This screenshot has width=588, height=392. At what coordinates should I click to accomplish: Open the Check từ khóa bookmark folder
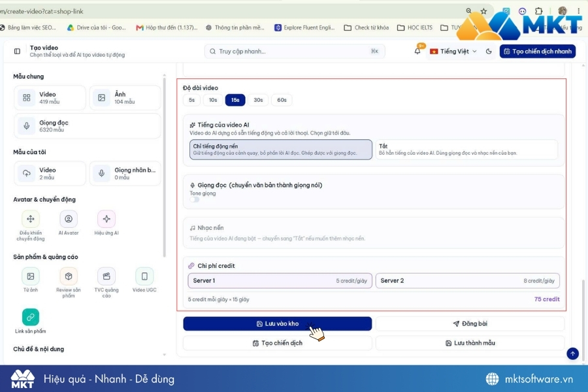click(367, 27)
